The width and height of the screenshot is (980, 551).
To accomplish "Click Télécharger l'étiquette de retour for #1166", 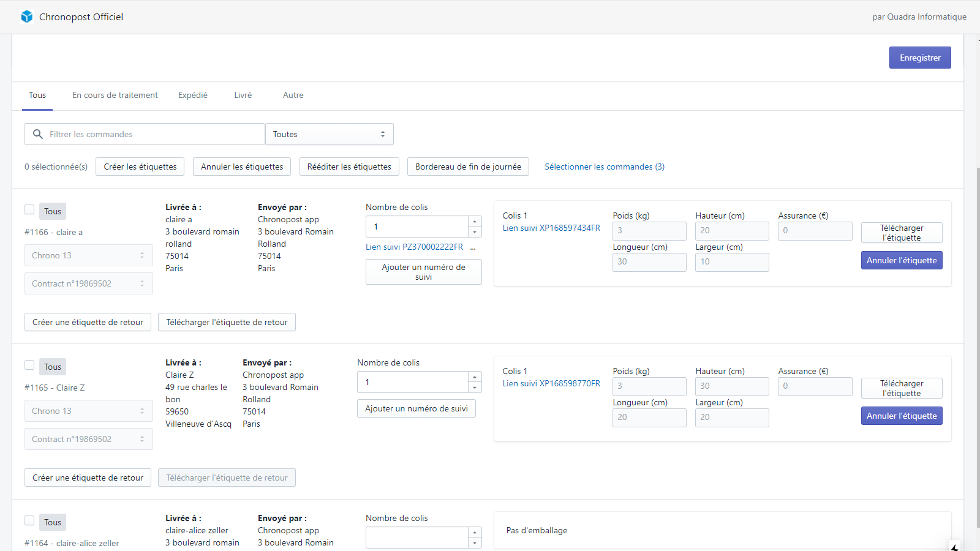I will point(227,322).
